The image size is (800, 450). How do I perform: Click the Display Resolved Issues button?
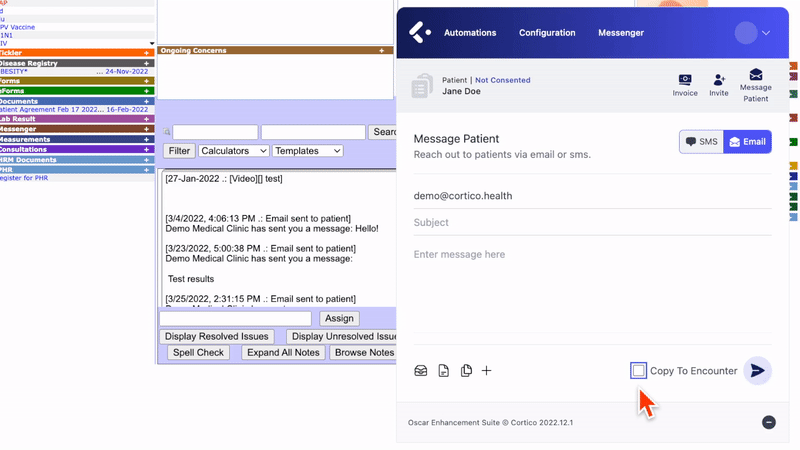216,336
